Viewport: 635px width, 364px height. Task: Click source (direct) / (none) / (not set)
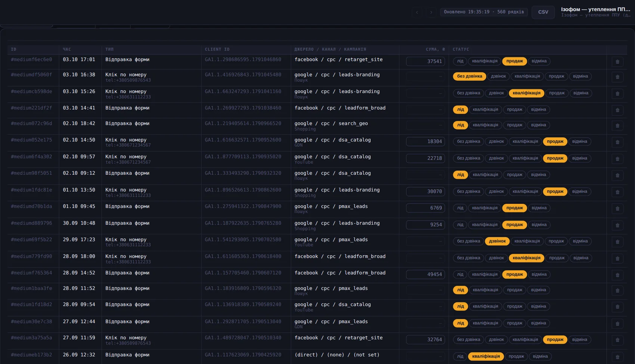(x=337, y=355)
